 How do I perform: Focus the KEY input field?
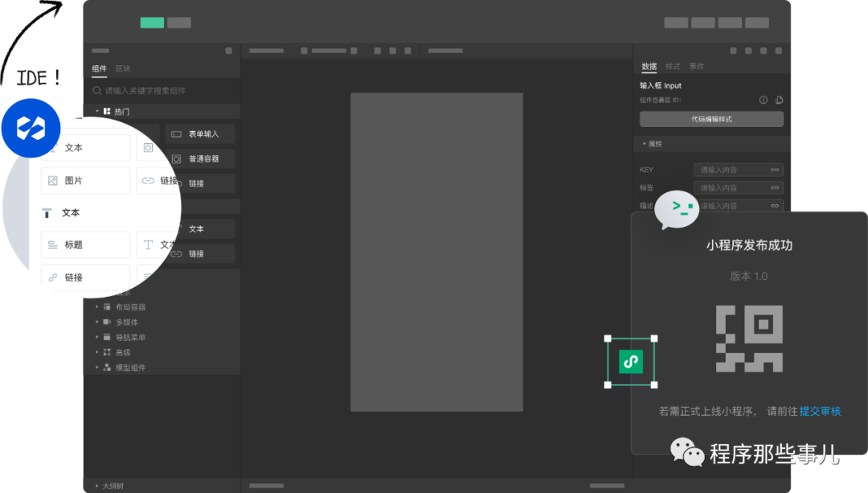pos(738,170)
